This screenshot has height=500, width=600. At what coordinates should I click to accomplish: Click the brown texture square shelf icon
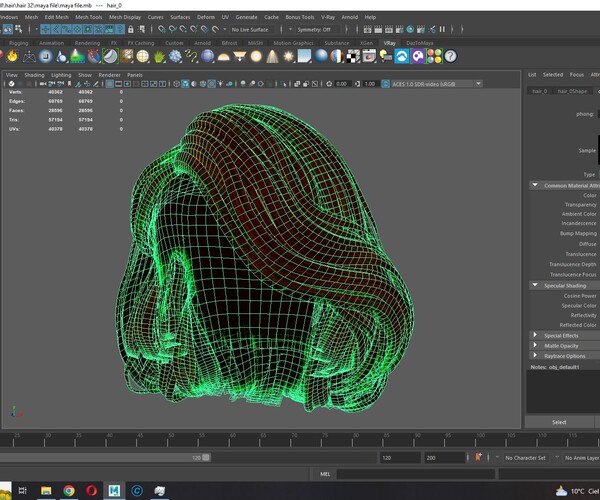126,57
